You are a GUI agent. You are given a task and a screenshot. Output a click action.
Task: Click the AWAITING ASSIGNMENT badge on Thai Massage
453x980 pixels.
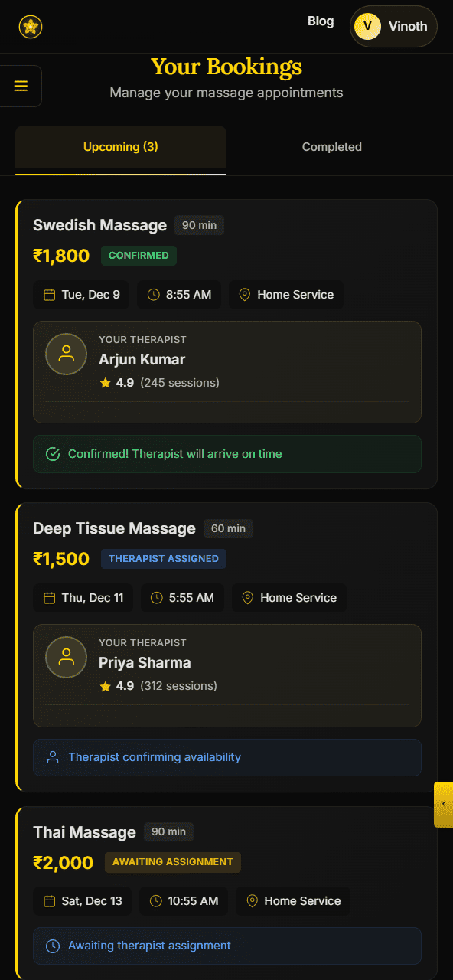173,862
